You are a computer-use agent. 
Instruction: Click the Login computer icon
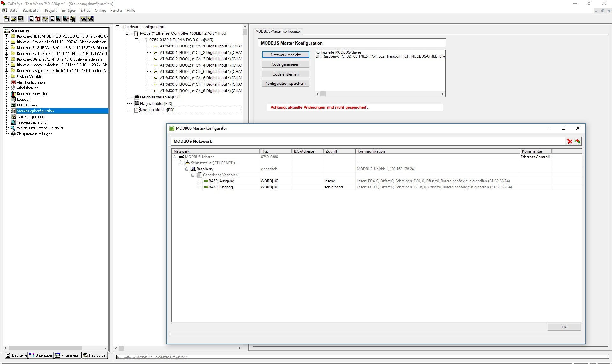pyautogui.click(x=59, y=19)
